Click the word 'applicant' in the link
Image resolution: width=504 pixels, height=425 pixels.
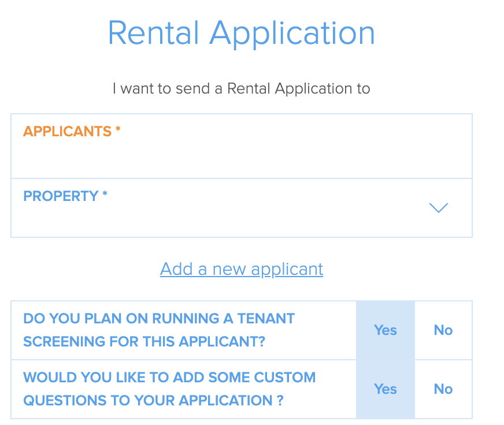pos(287,270)
